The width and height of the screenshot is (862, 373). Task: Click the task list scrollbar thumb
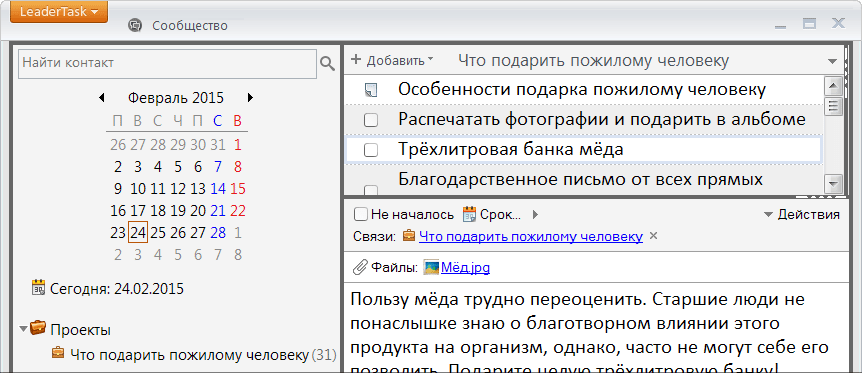click(x=834, y=106)
